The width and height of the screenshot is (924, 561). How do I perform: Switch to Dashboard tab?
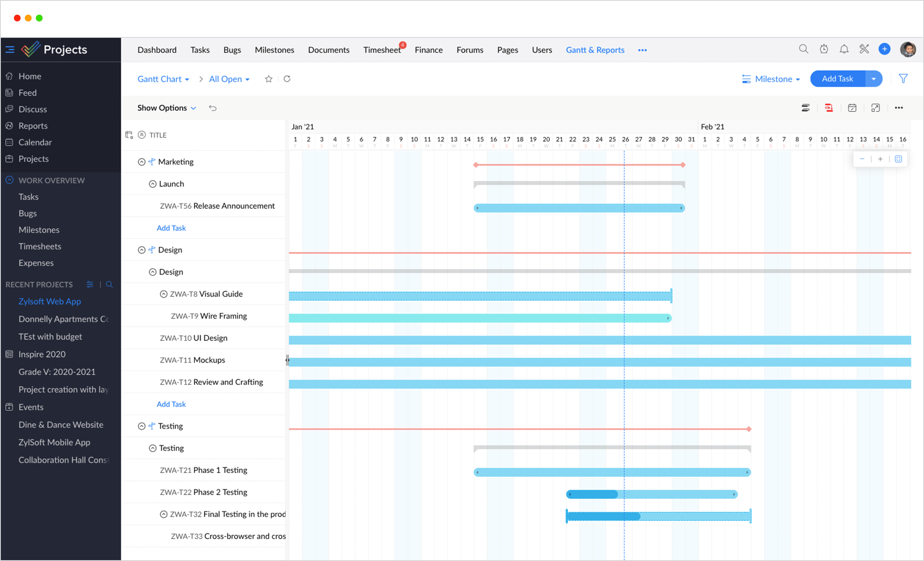(x=157, y=50)
